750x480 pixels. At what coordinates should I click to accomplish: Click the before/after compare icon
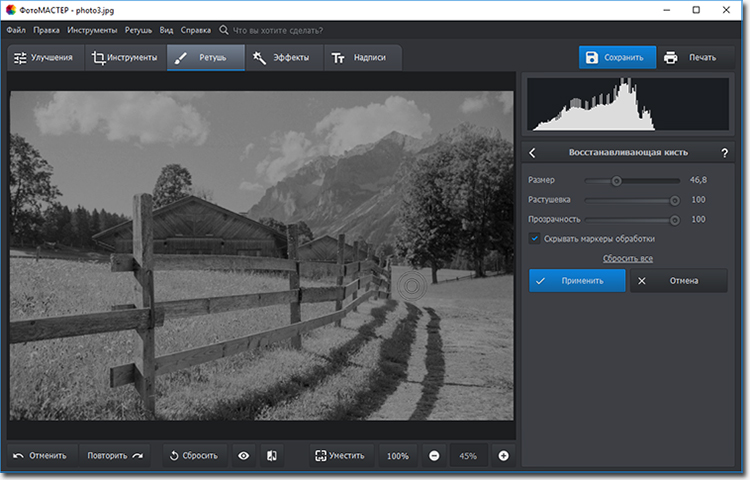(x=271, y=456)
